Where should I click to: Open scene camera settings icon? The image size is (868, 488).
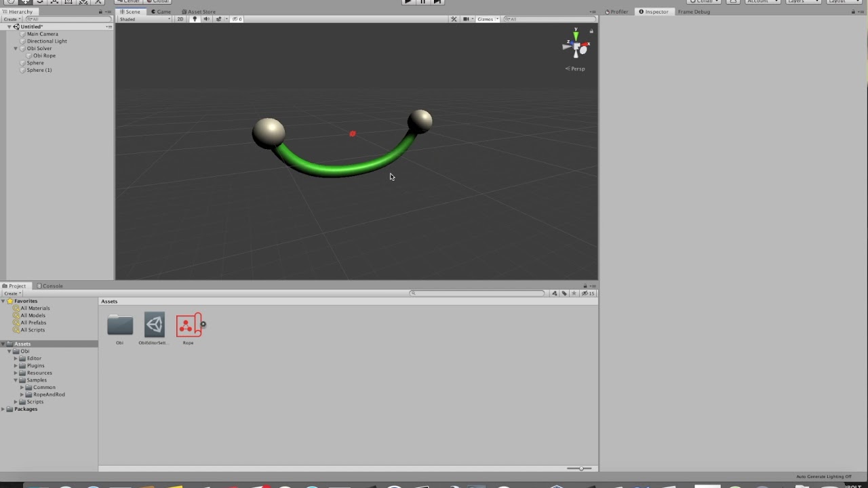point(467,19)
